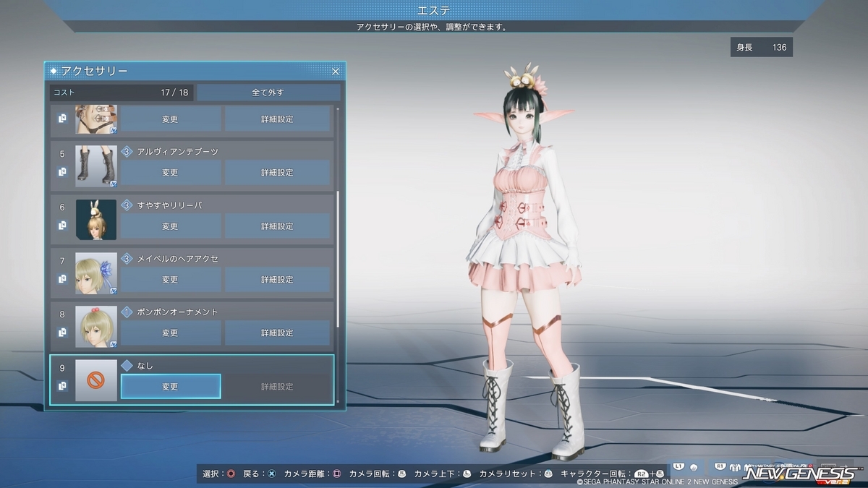This screenshot has width=868, height=488.
Task: Open 詳細設定 in the partially visible top row
Action: [277, 119]
